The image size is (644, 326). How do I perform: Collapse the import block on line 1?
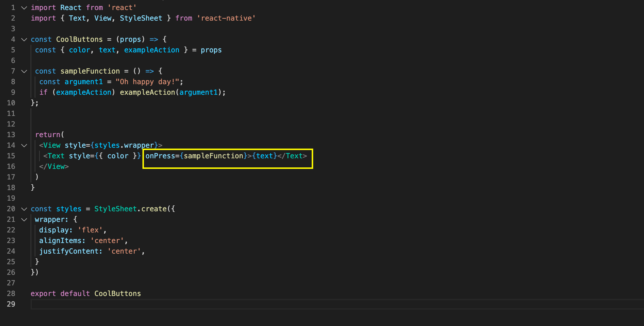tap(24, 7)
